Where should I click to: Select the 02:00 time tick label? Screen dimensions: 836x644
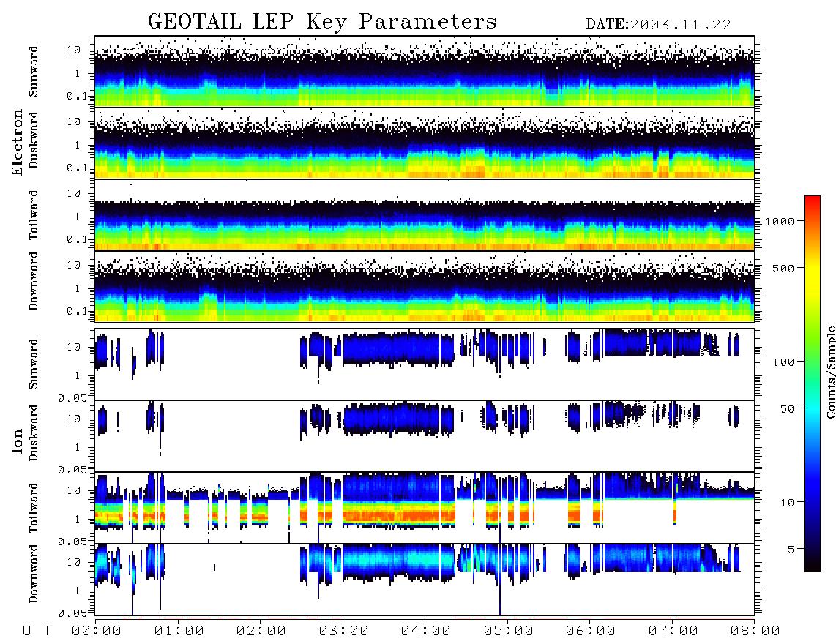tap(261, 632)
